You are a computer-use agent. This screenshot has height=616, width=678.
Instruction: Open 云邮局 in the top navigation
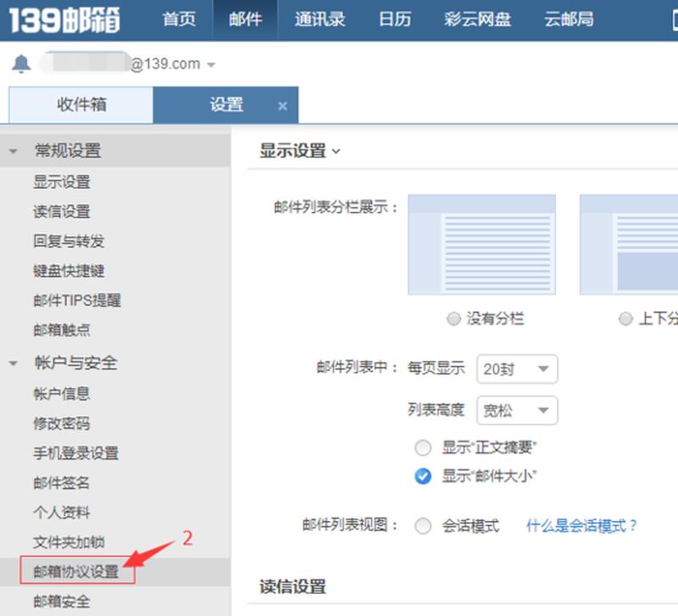569,19
